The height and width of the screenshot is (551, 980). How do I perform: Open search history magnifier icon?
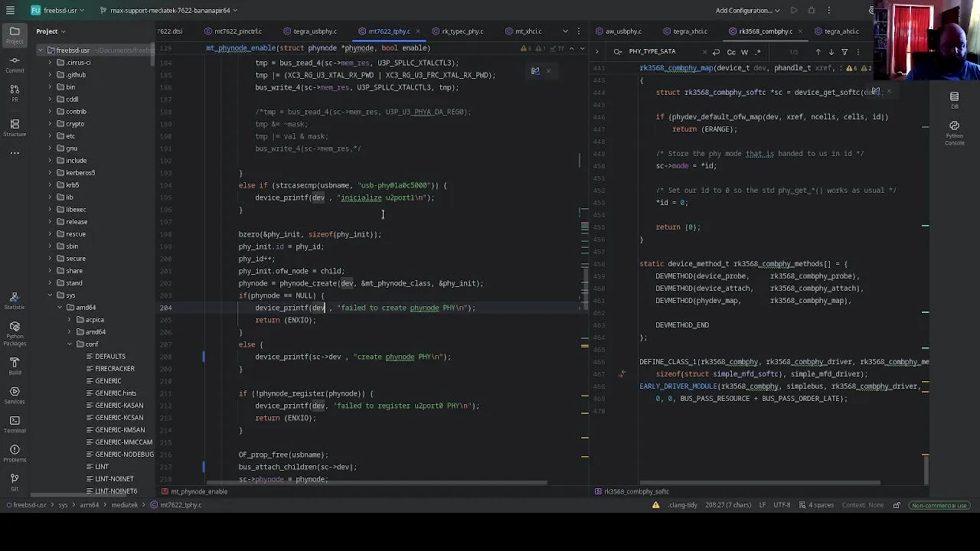(x=618, y=52)
